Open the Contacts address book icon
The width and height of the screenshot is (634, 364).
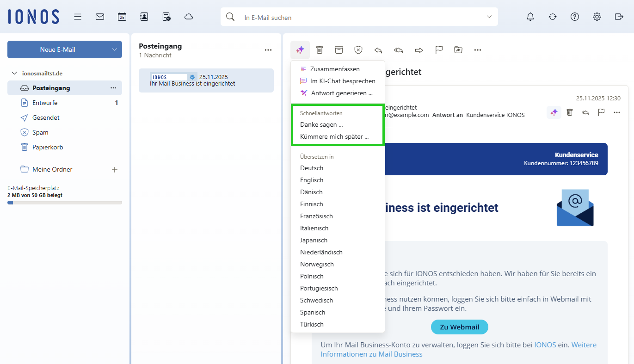click(144, 17)
